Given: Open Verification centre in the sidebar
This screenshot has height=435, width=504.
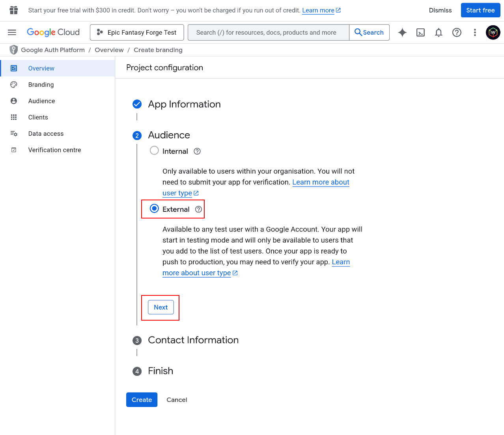Looking at the screenshot, I should [54, 150].
